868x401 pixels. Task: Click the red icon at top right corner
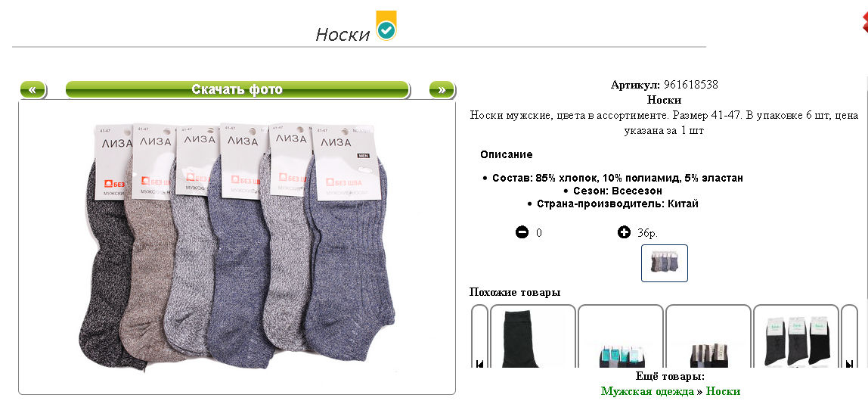click(864, 22)
